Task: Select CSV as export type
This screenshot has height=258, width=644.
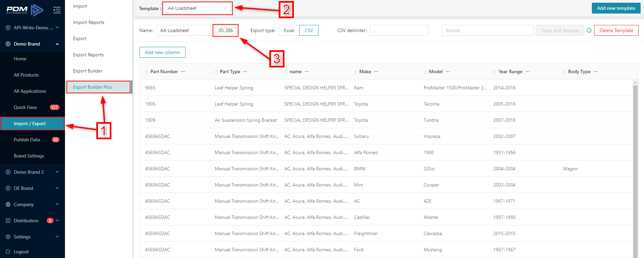Action: point(309,30)
